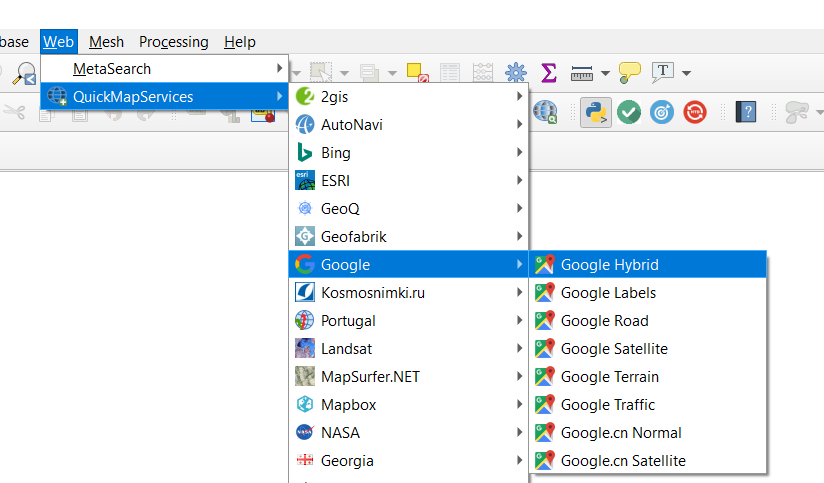Add the Google Road layer
Image resolution: width=824 pixels, height=483 pixels.
pyautogui.click(x=648, y=321)
